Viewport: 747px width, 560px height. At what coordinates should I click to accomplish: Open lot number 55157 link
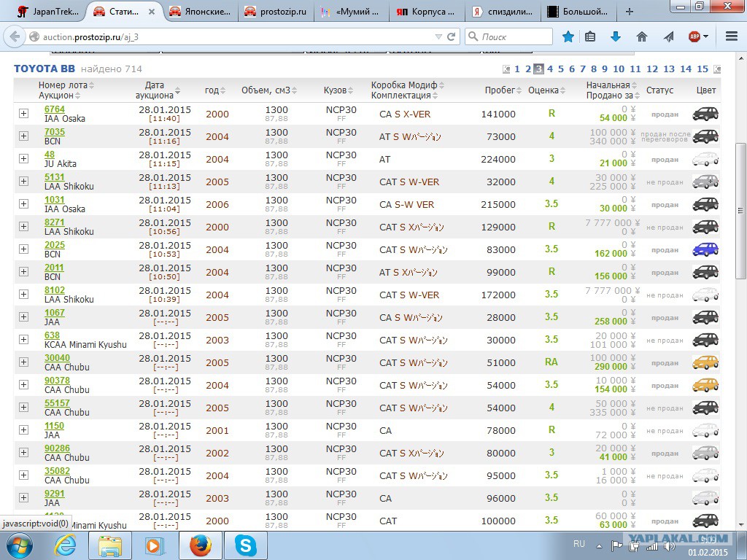(x=57, y=403)
